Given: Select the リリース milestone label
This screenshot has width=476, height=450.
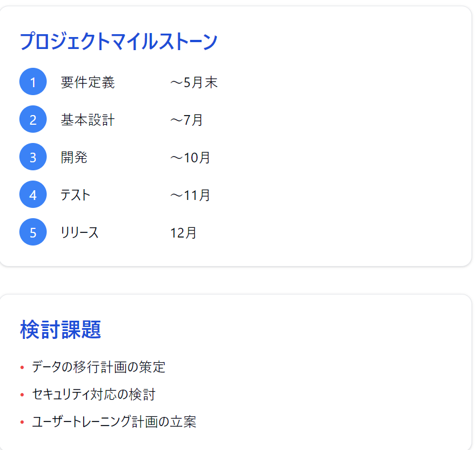Looking at the screenshot, I should point(80,232).
